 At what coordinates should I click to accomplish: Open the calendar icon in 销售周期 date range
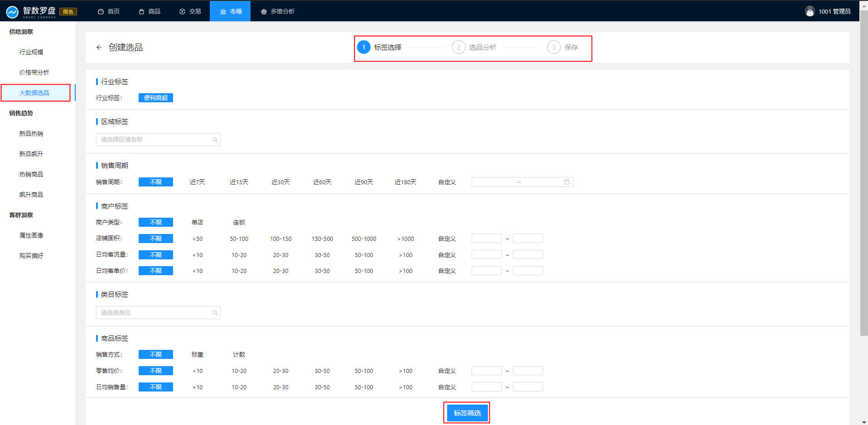567,182
